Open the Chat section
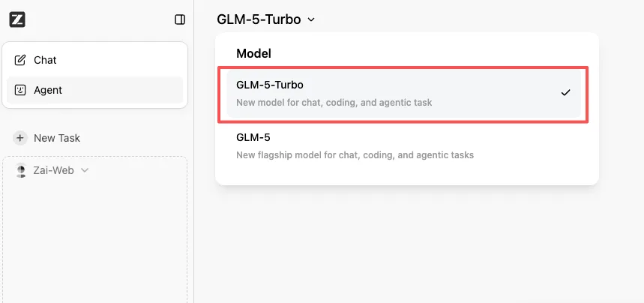 coord(95,60)
